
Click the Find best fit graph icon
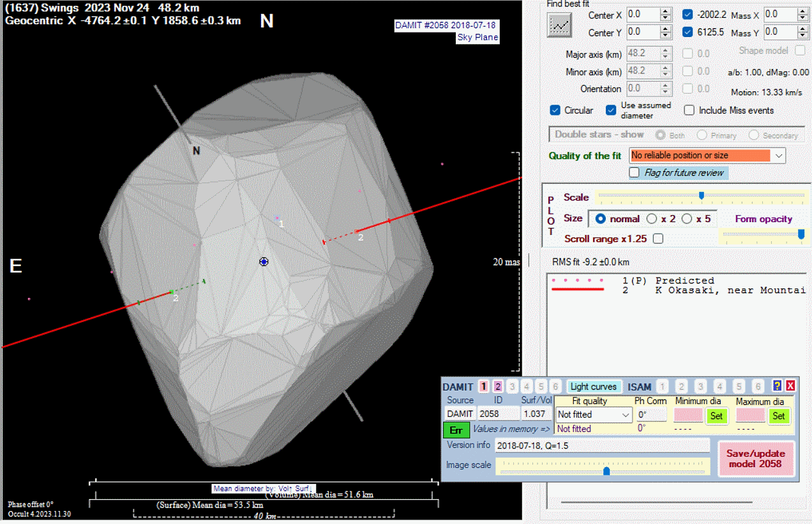click(560, 25)
